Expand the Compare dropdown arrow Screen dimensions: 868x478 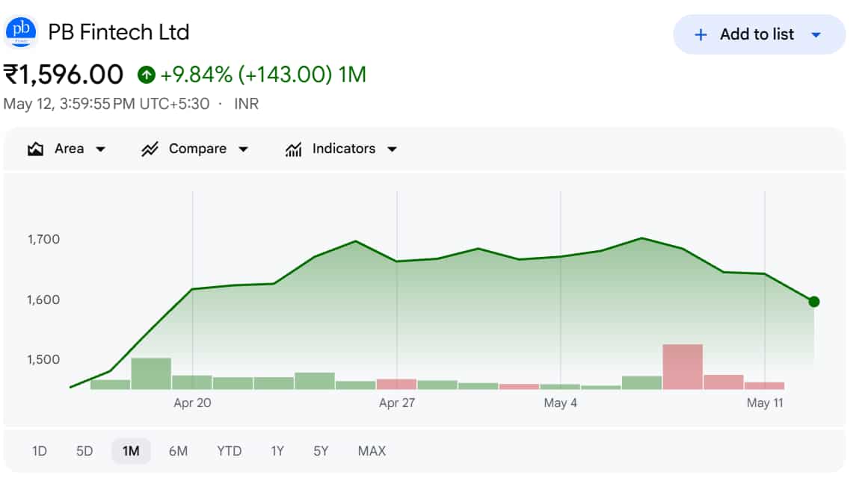[x=243, y=149]
